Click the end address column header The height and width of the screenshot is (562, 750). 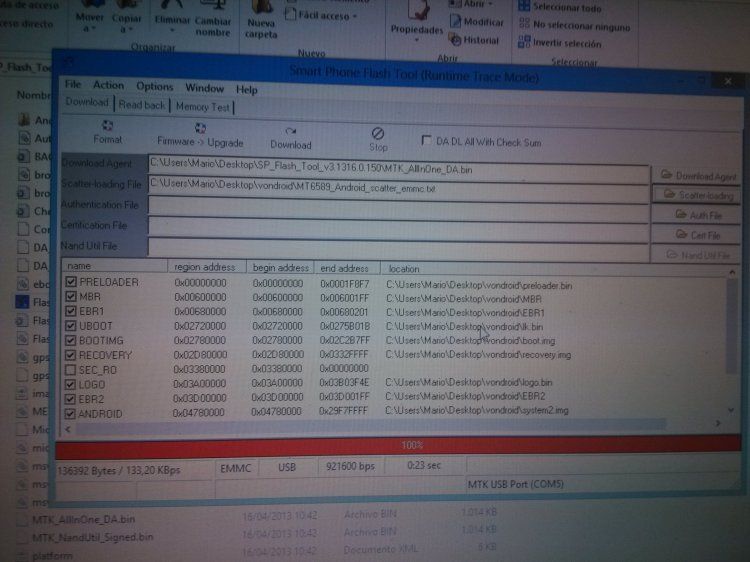(347, 268)
